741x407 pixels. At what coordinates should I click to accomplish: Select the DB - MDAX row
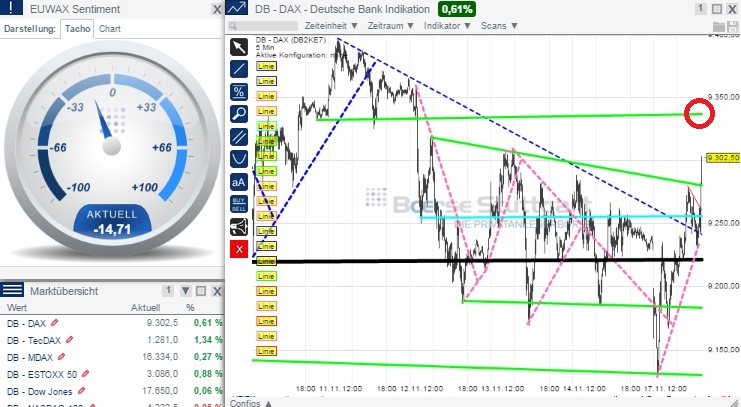[112, 357]
